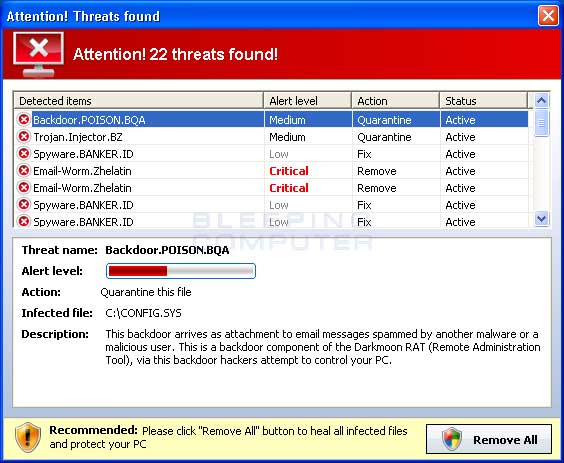Click the warning shield icon near Recommended
This screenshot has width=564, height=463.
(x=28, y=437)
